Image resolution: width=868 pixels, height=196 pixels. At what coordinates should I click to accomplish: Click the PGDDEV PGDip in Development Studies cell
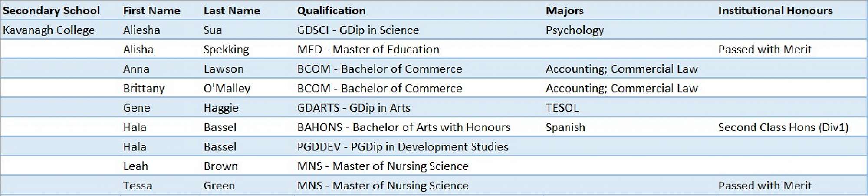point(402,147)
